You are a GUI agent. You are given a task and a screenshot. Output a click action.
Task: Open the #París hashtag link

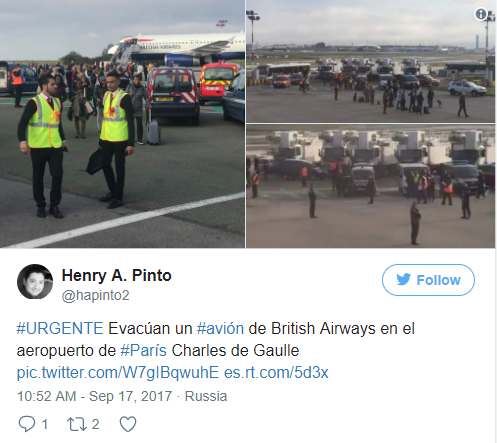tap(143, 351)
